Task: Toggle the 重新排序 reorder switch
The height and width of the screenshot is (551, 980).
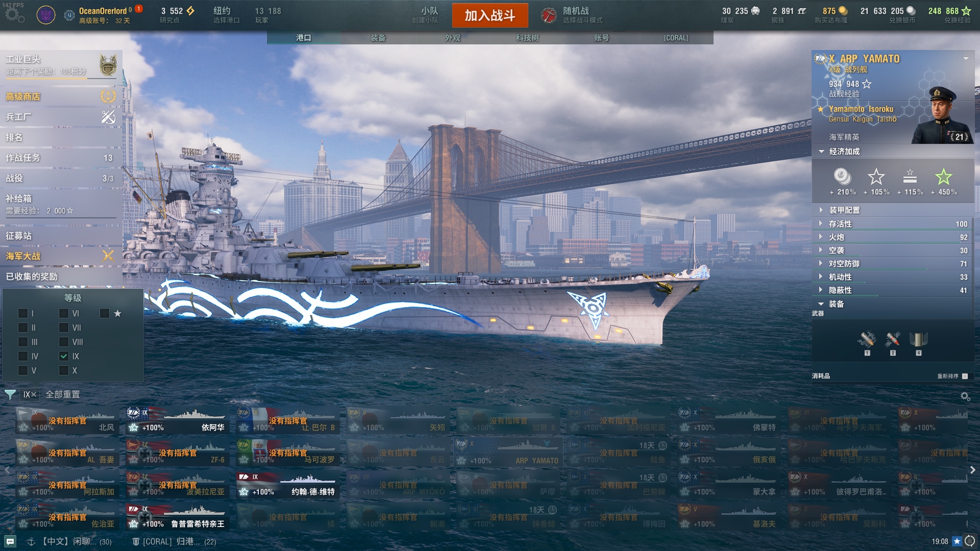Action: click(x=965, y=376)
